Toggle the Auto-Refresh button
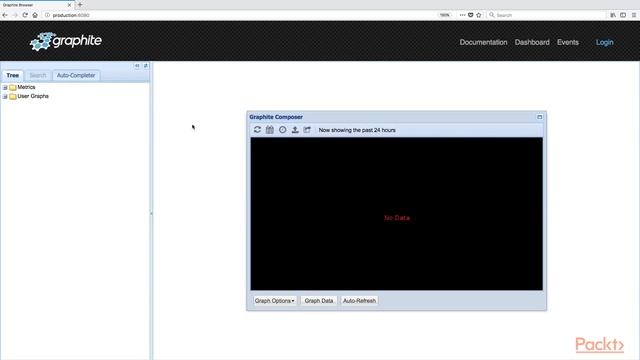Screen dimensions: 640x360 click(359, 301)
